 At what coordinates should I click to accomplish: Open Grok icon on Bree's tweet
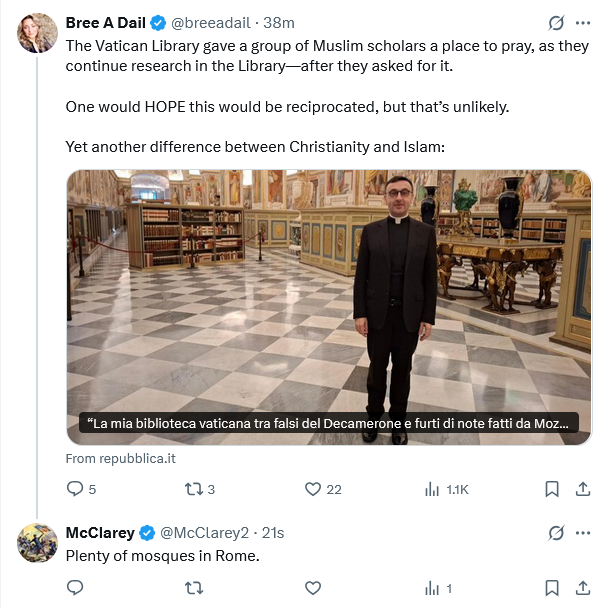pos(557,23)
